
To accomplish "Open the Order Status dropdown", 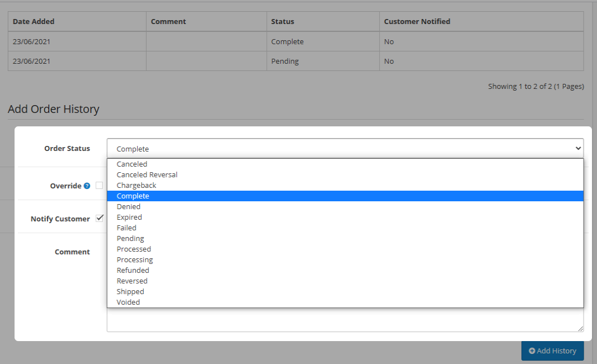I will click(x=345, y=149).
